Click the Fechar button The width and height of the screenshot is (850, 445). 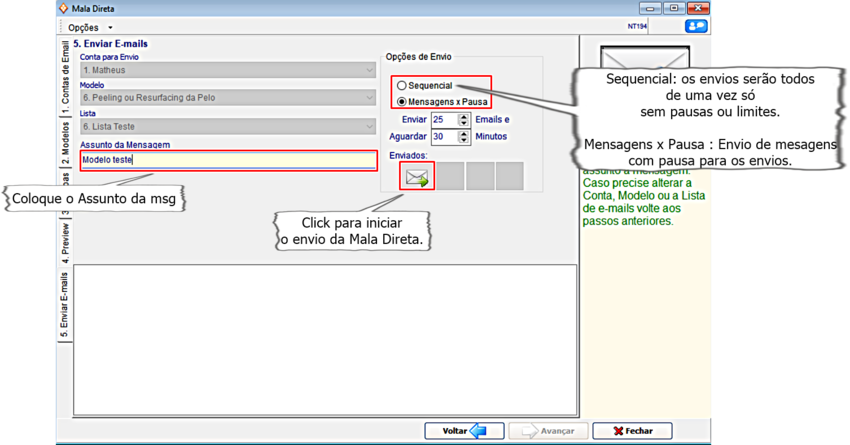[631, 431]
